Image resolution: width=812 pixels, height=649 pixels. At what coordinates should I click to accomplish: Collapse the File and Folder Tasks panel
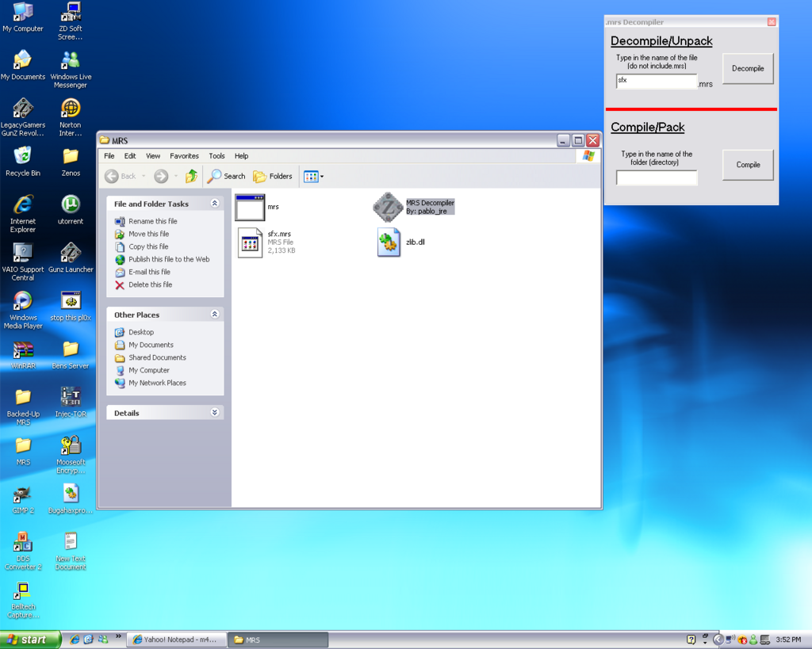(214, 204)
